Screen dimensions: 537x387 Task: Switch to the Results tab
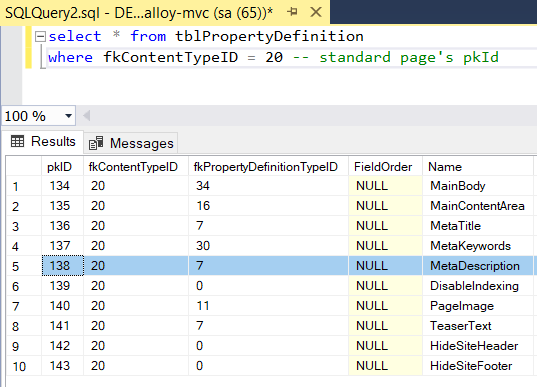click(x=43, y=141)
